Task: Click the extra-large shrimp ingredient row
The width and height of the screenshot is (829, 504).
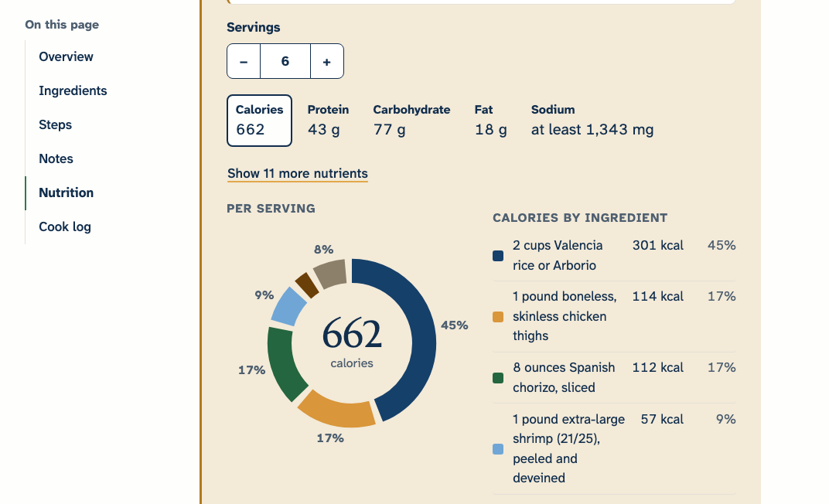Action: coord(614,449)
